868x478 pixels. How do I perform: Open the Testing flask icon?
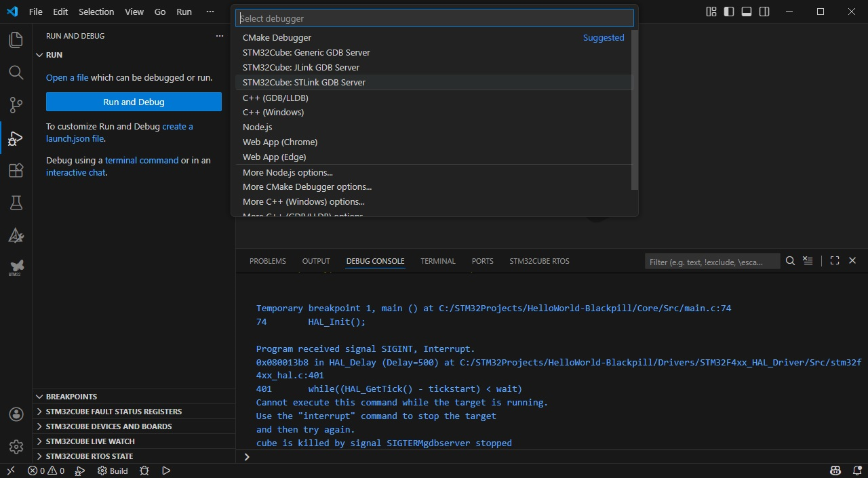point(16,203)
